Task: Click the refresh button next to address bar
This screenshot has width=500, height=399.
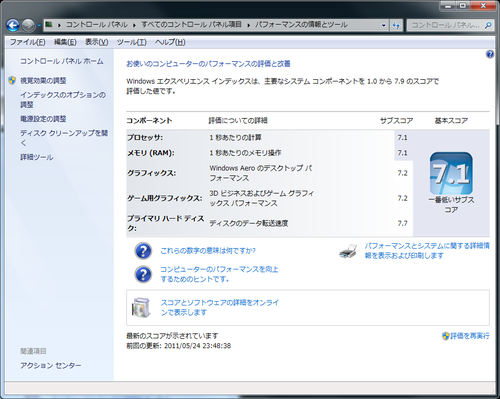Action: pyautogui.click(x=396, y=25)
